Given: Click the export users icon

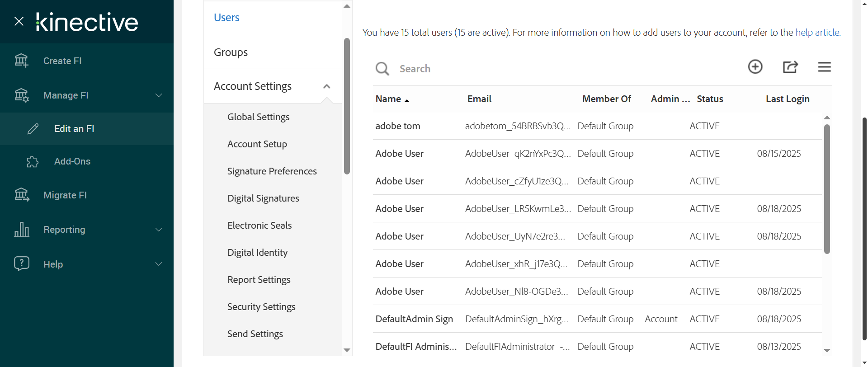Looking at the screenshot, I should tap(790, 67).
